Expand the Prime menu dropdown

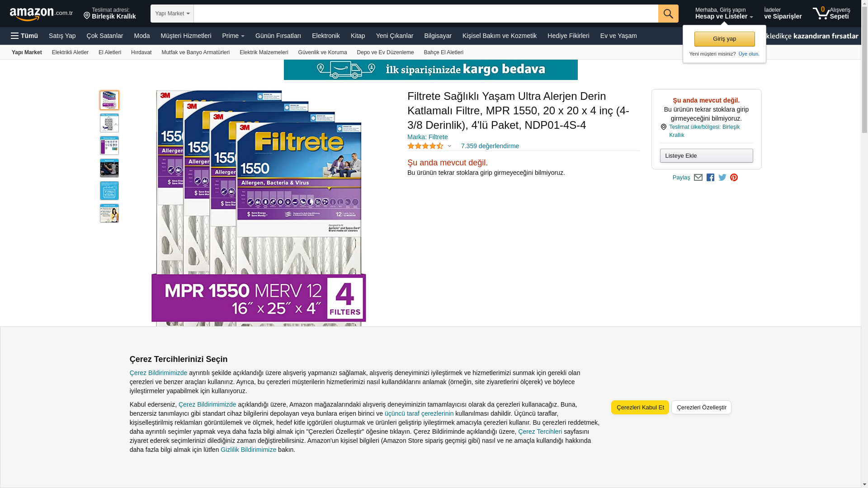[x=233, y=36]
